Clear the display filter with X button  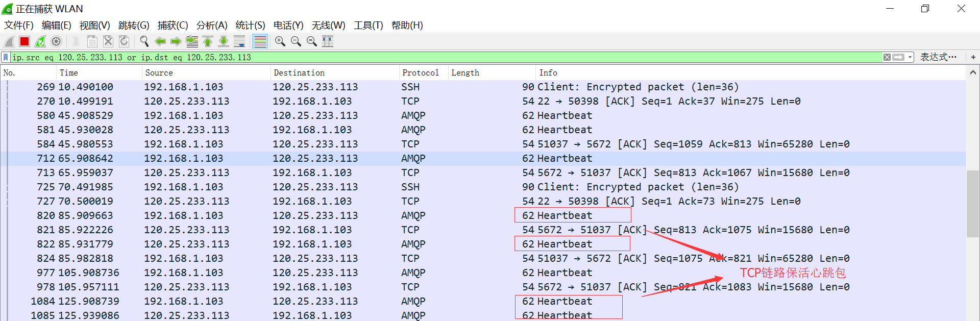coord(887,57)
